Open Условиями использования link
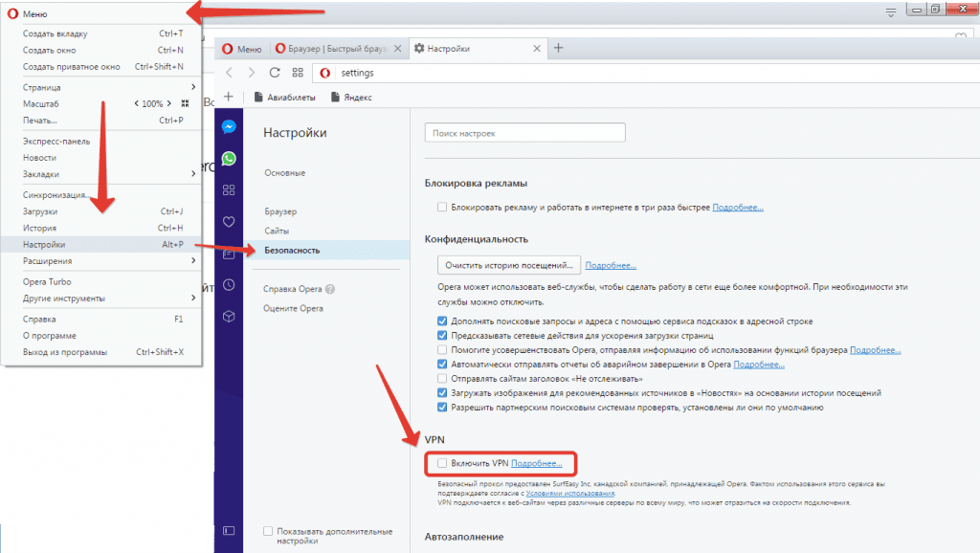Screen dimensions: 980x553 (570, 493)
